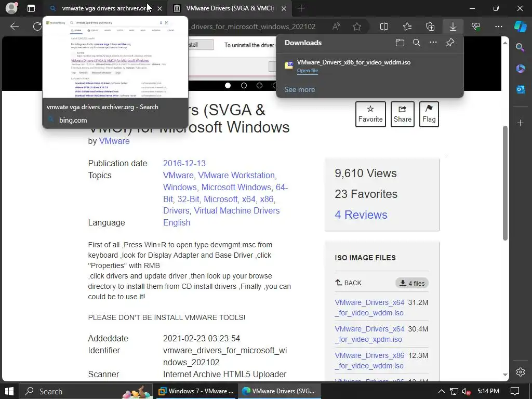Switch to Windows 7 - VMware taskbar app
The image size is (532, 399).
pyautogui.click(x=196, y=392)
